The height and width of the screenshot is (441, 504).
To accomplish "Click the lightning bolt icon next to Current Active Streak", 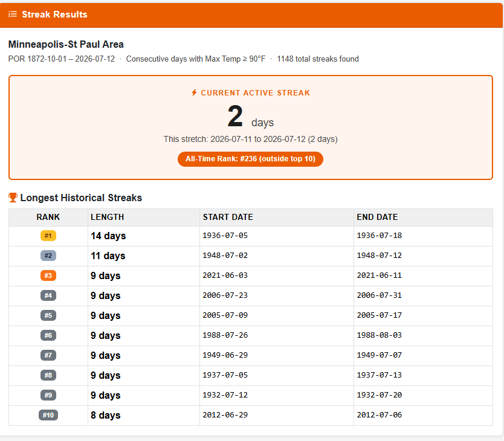I will click(194, 92).
